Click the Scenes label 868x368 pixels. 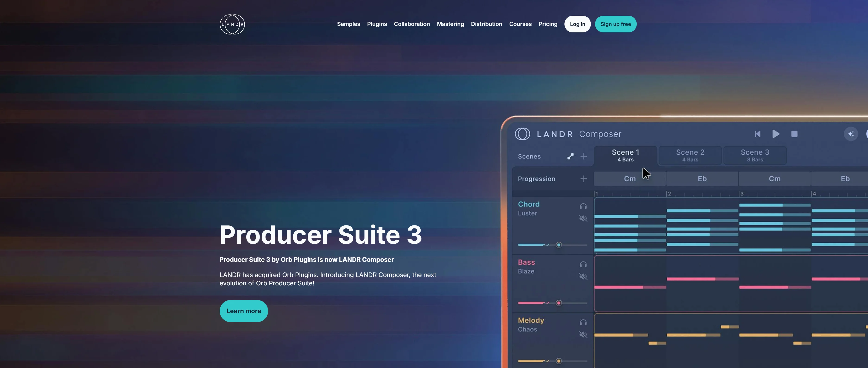point(529,156)
